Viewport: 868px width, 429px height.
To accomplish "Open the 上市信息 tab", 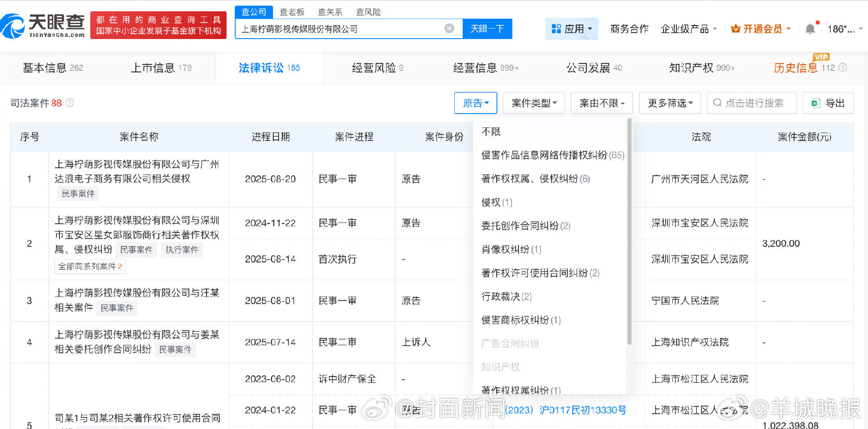I will tap(161, 68).
